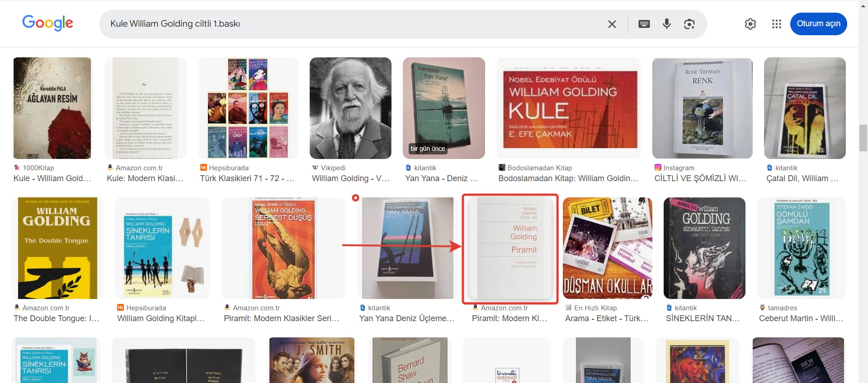Click the Ceberut Martin tamadres link
The height and width of the screenshot is (383, 868).
coord(801,318)
